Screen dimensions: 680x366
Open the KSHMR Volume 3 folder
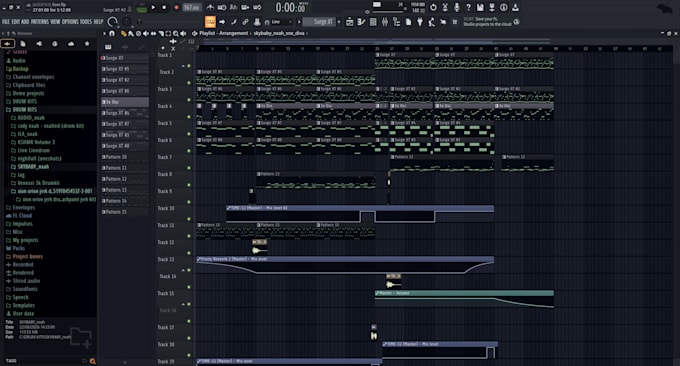(x=33, y=142)
